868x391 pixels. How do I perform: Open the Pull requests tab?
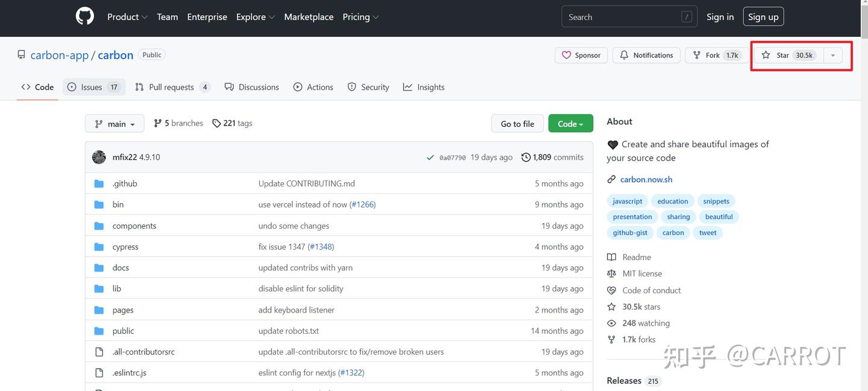[x=172, y=87]
